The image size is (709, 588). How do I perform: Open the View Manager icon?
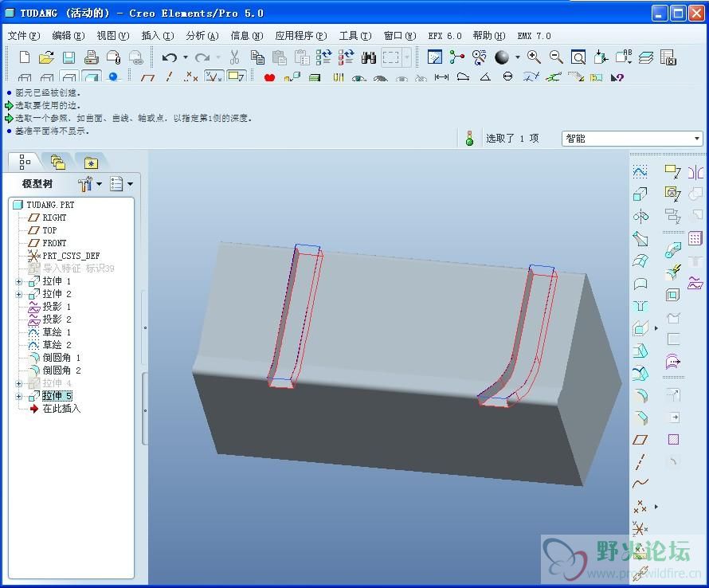click(x=668, y=57)
